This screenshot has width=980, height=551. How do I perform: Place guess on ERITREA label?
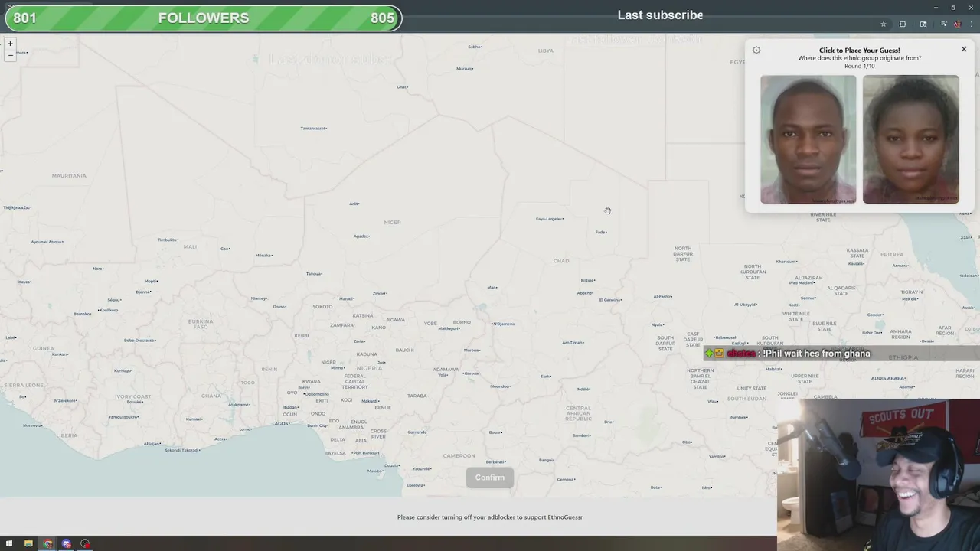point(892,254)
